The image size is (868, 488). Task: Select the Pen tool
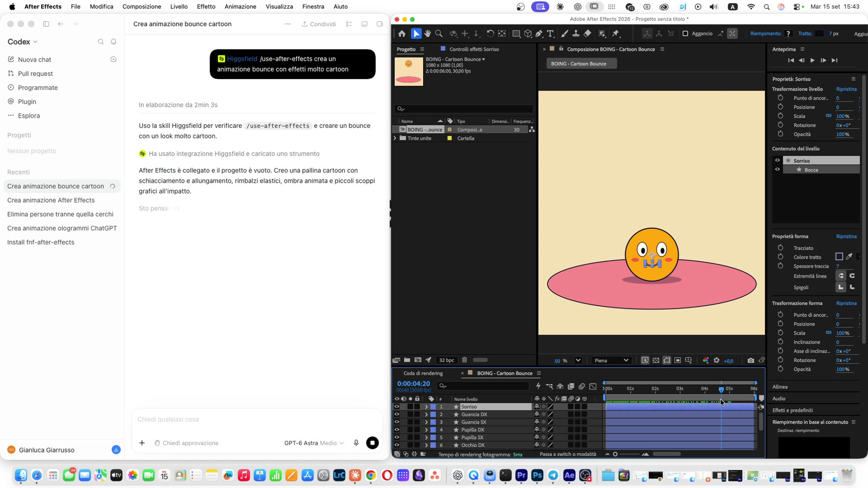point(539,34)
